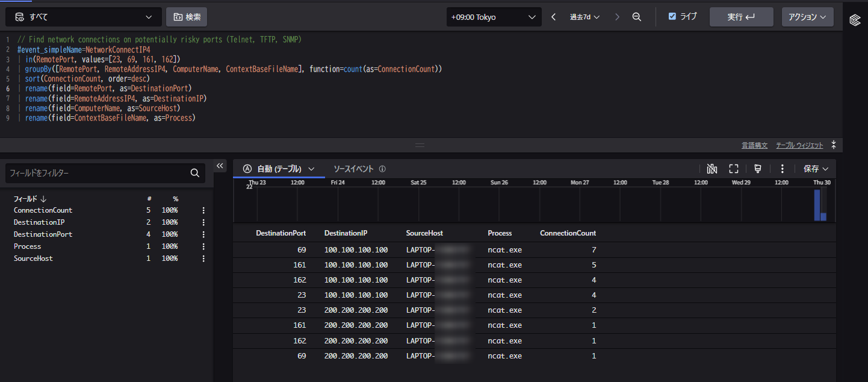Screen dimensions: 868x382
Task: Open the repository selector showing すべて
Action: 84,17
